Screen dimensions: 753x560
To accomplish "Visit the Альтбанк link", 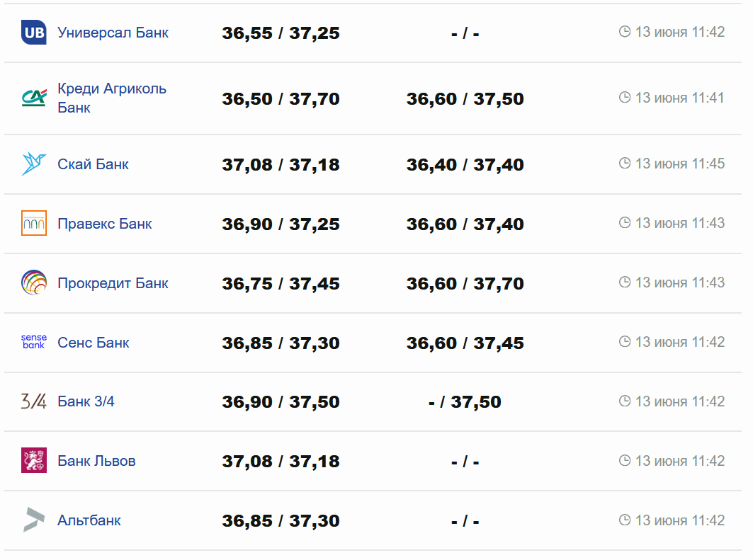I will pyautogui.click(x=89, y=520).
